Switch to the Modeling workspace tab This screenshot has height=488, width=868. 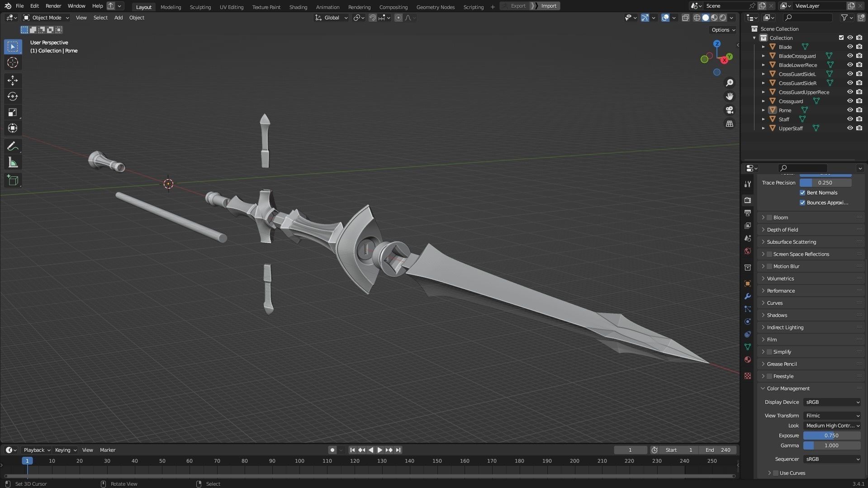(171, 7)
